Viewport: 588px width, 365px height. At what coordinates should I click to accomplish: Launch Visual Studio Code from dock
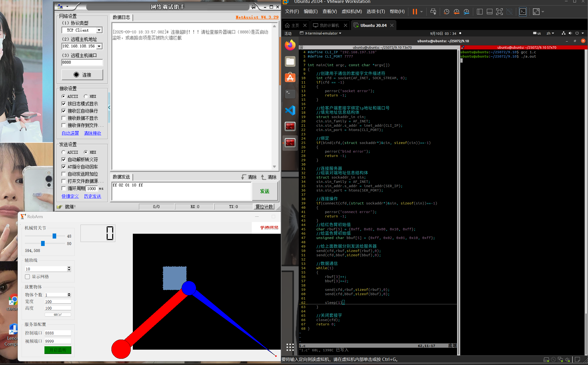coord(290,111)
